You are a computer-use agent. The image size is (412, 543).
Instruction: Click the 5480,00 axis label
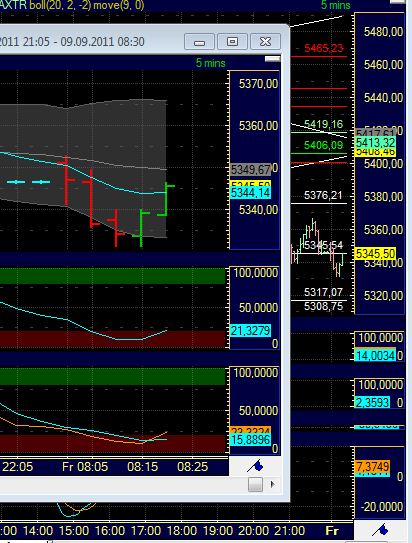383,32
